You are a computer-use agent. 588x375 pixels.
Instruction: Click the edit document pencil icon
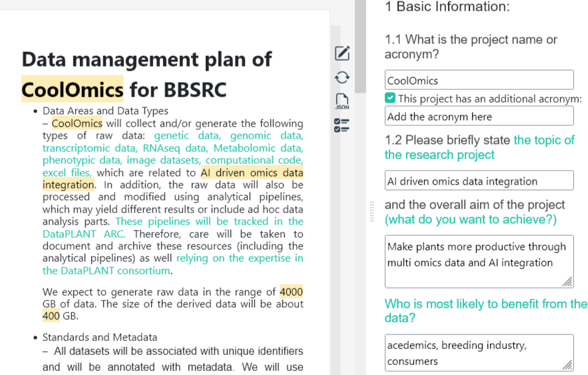[342, 53]
